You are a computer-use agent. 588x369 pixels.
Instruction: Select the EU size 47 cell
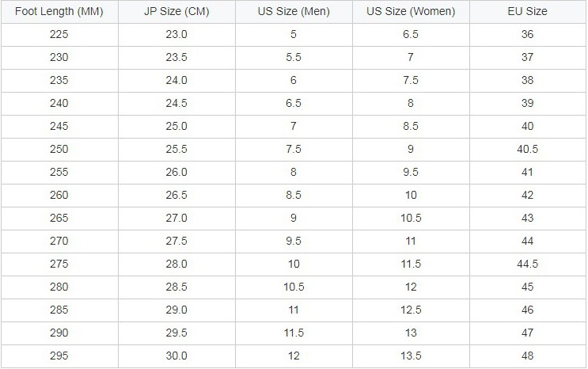(528, 333)
